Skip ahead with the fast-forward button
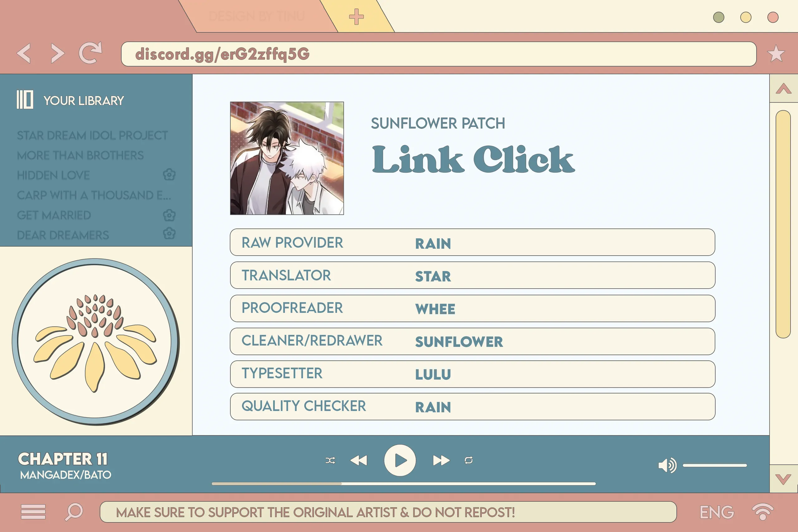This screenshot has width=798, height=532. coord(441,460)
